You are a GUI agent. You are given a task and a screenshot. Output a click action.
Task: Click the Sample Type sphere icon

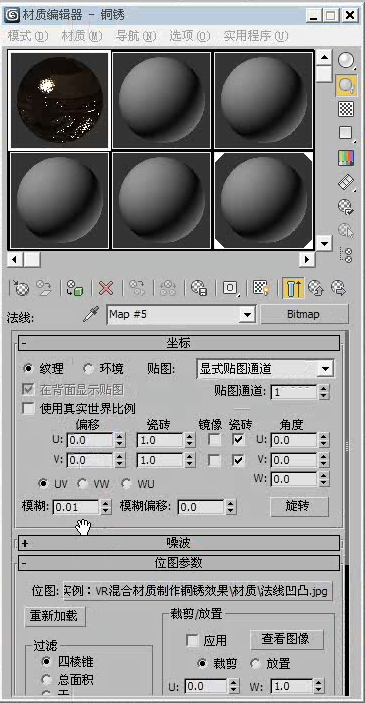point(346,61)
